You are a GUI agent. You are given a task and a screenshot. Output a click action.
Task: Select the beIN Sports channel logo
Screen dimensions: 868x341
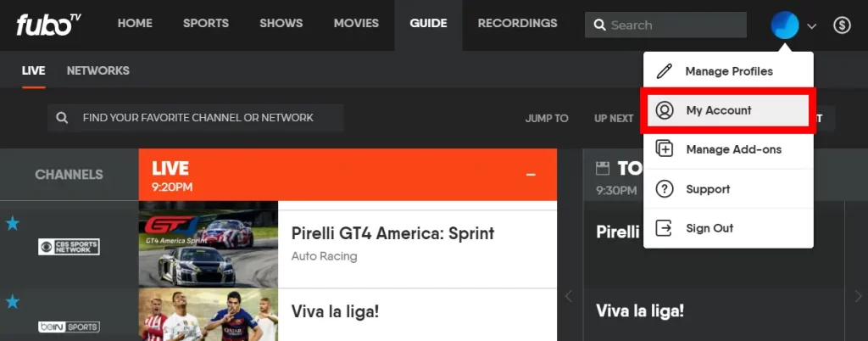(x=69, y=327)
